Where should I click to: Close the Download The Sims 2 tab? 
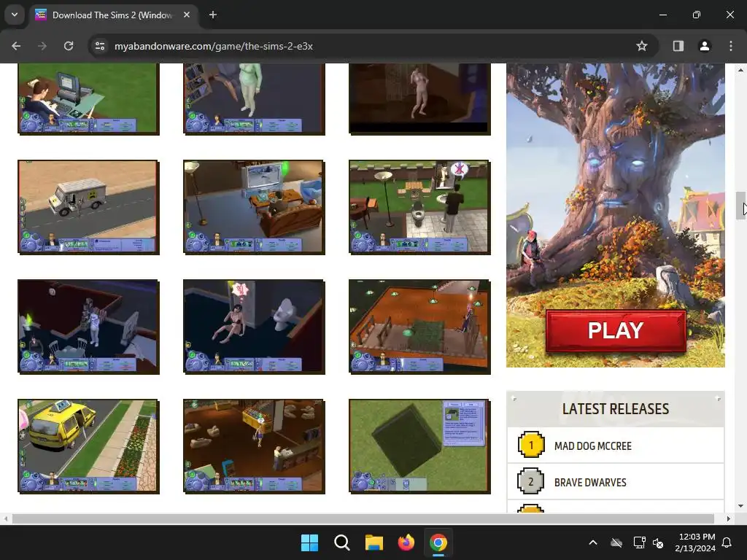coord(187,15)
